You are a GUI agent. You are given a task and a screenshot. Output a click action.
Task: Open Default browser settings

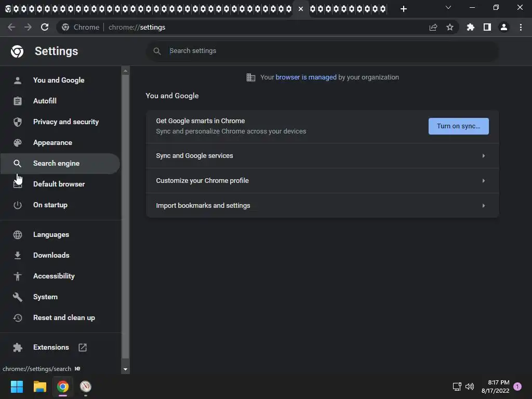click(59, 184)
